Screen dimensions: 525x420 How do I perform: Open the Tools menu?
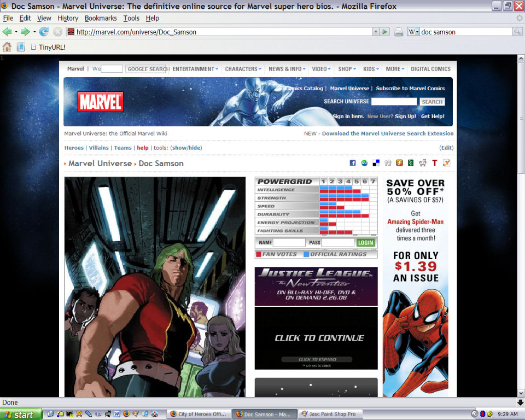coord(131,18)
